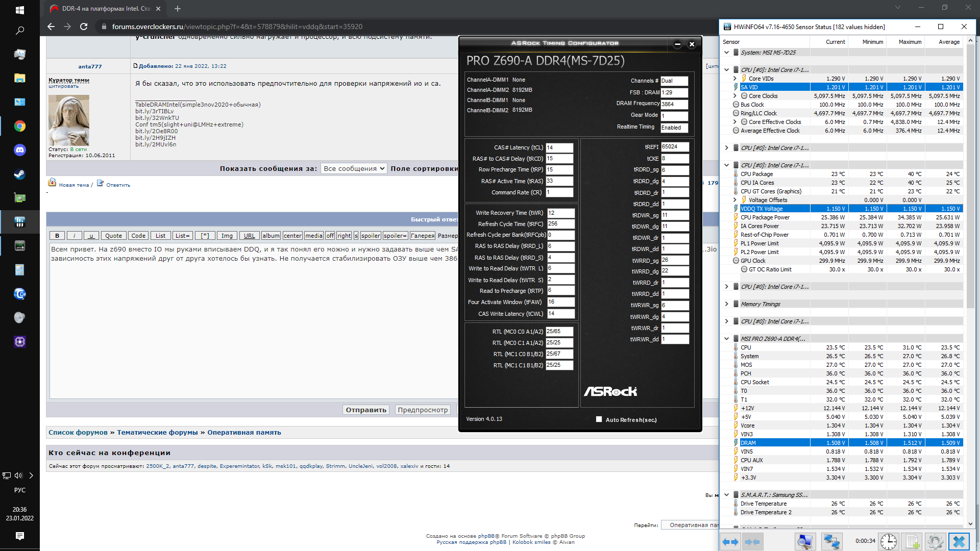Open the 'Все сообщения' dropdown
The width and height of the screenshot is (980, 551).
pos(354,169)
